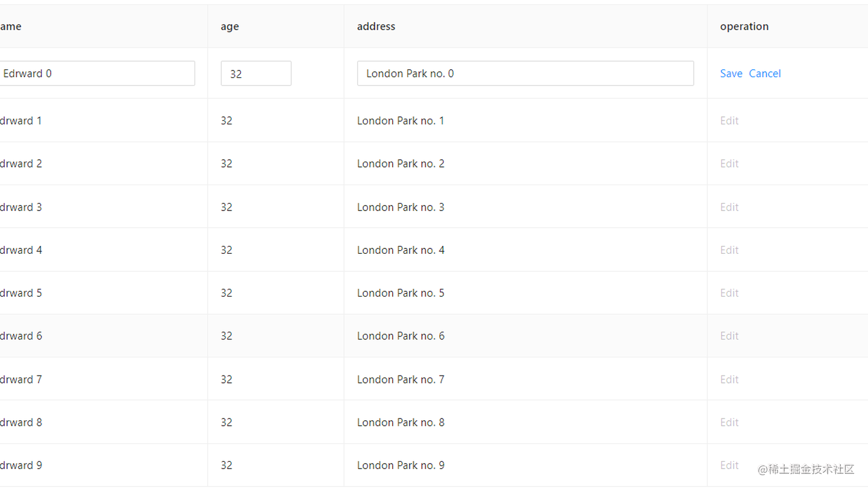868x489 pixels.
Task: Click Edit on the Edrward 2 row
Action: (729, 163)
